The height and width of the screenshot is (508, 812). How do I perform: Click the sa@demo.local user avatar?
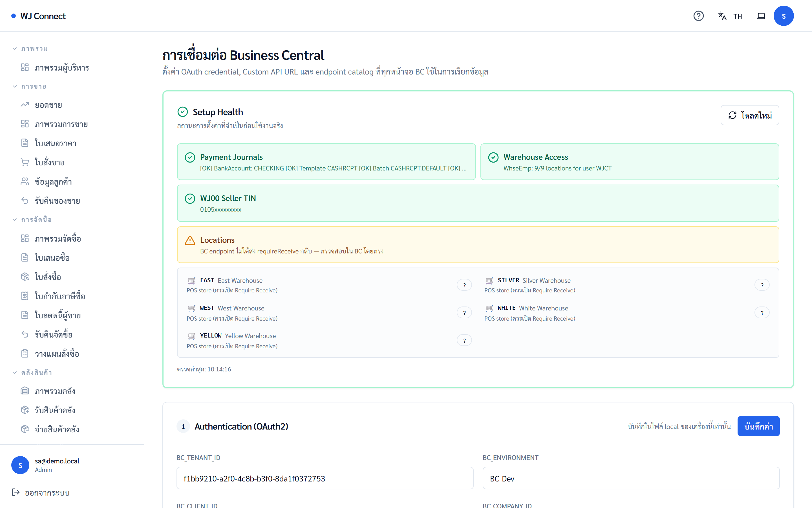[x=20, y=465]
